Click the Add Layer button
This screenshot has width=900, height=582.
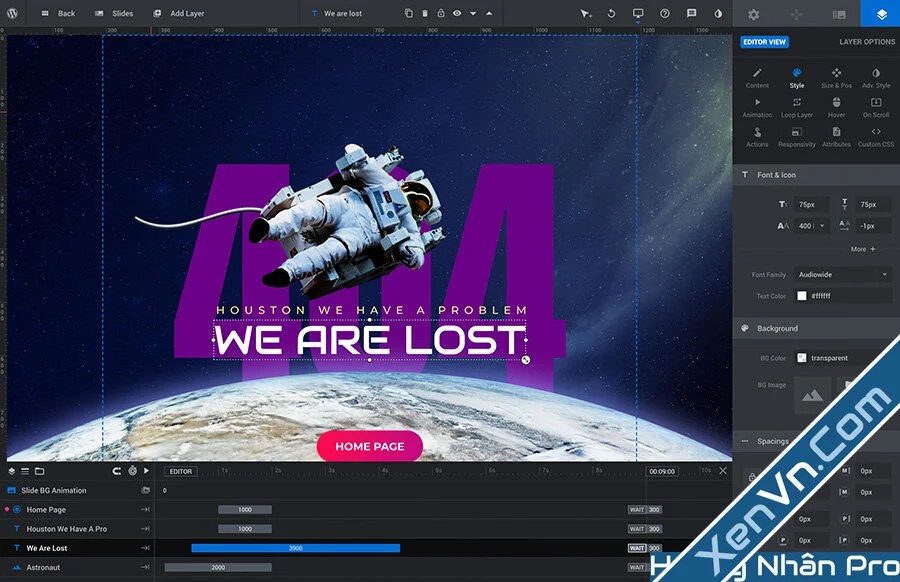181,13
